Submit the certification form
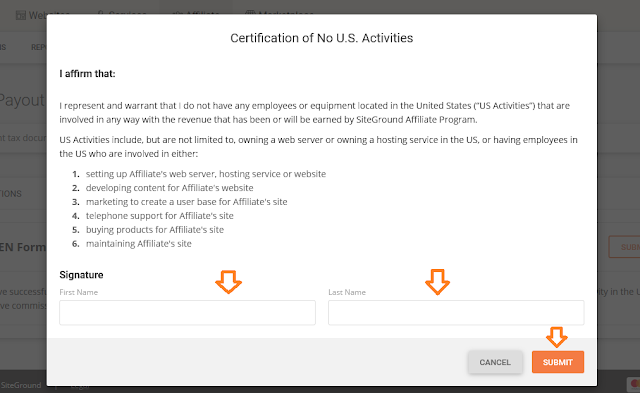This screenshot has height=393, width=640. (558, 362)
